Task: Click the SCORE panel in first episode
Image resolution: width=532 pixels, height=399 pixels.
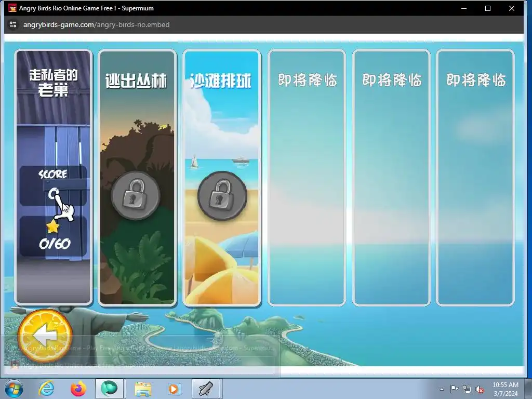Action: pos(54,185)
